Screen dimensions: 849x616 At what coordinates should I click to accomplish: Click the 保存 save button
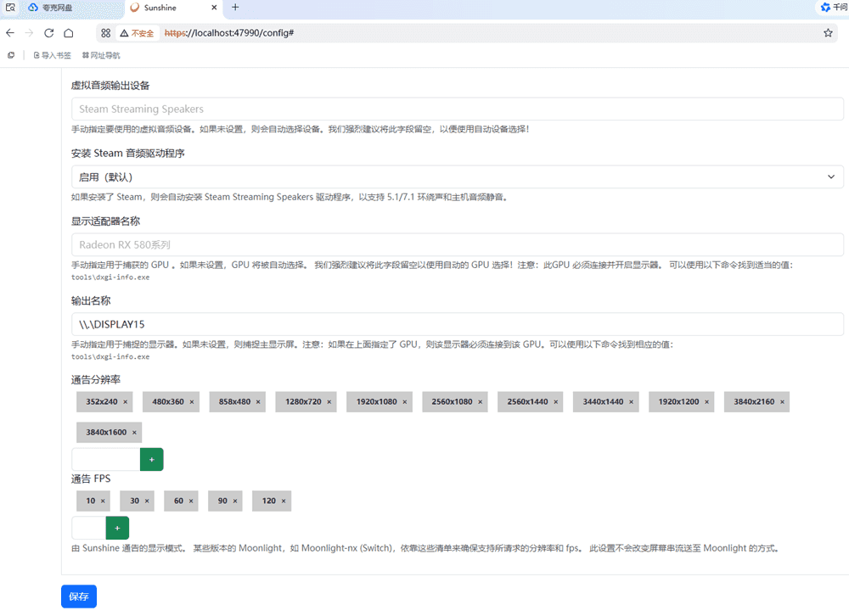point(79,596)
